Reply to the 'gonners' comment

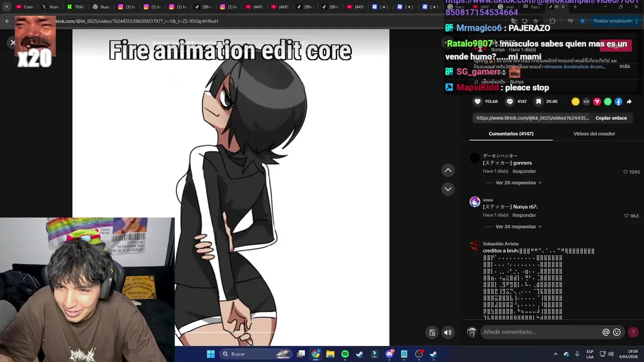coord(524,171)
